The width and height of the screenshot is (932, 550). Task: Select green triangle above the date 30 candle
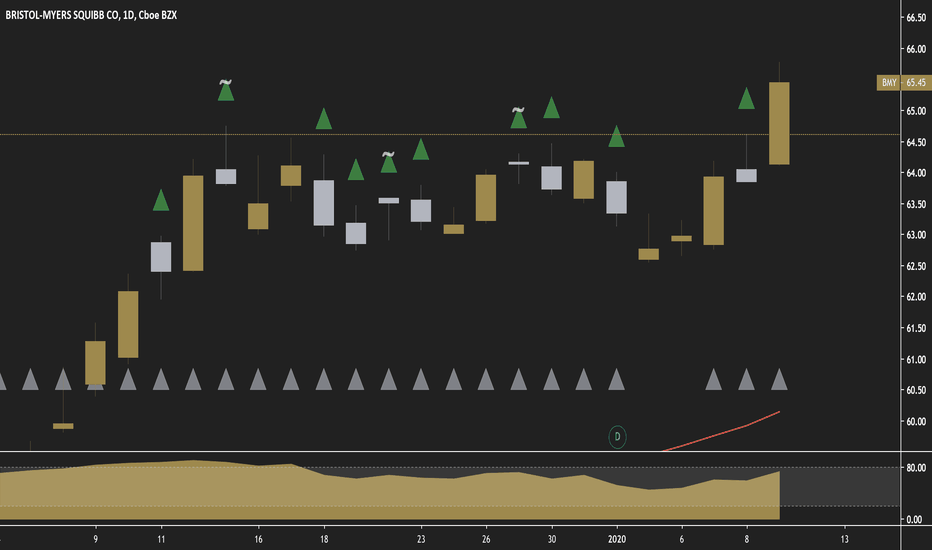coord(552,108)
